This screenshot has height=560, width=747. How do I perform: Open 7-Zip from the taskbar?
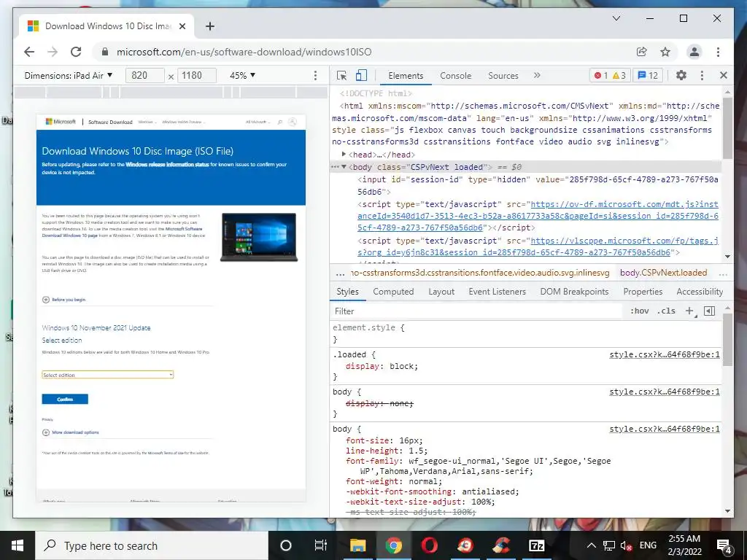pos(536,545)
